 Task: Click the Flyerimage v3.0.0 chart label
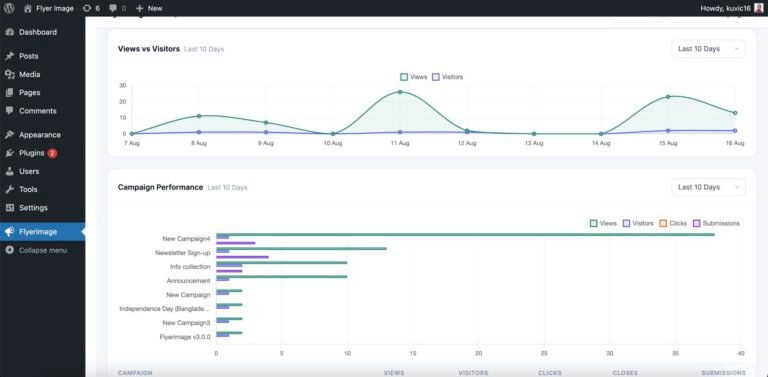coord(185,337)
